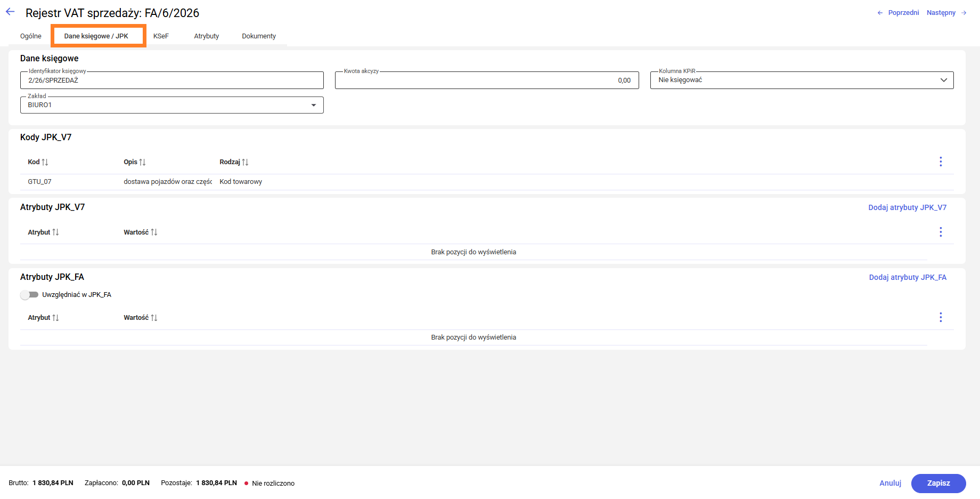The width and height of the screenshot is (980, 499).
Task: Open the KSeF tab
Action: (161, 36)
